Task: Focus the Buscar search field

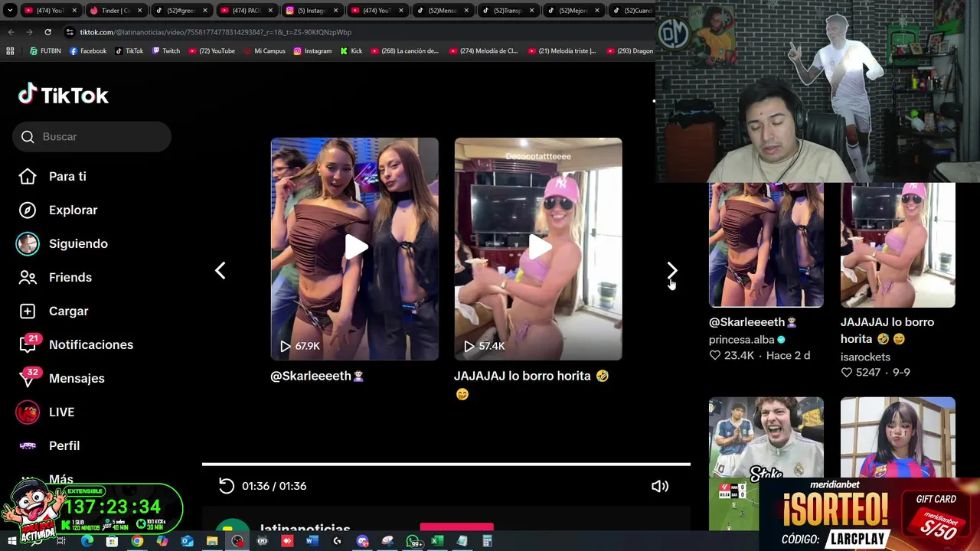Action: click(92, 136)
